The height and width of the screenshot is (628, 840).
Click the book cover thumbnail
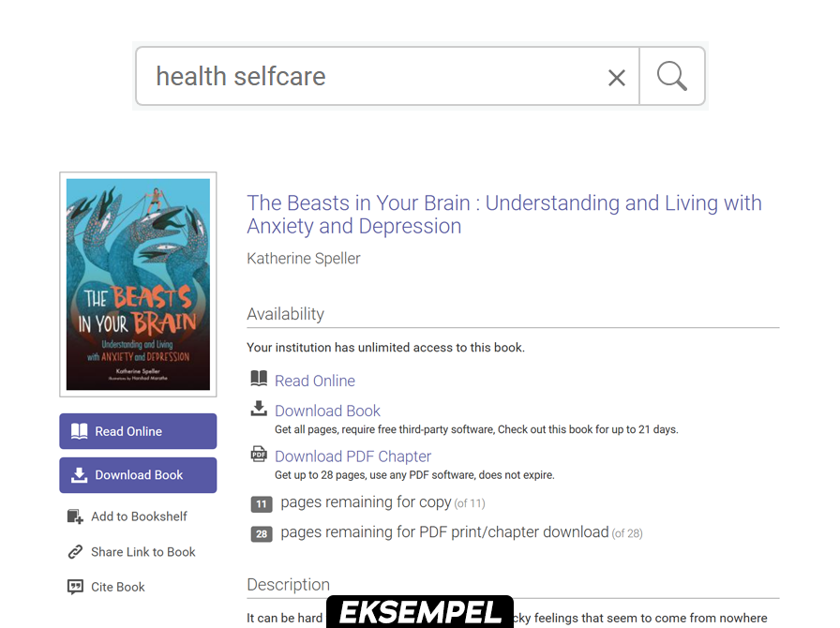pyautogui.click(x=138, y=284)
